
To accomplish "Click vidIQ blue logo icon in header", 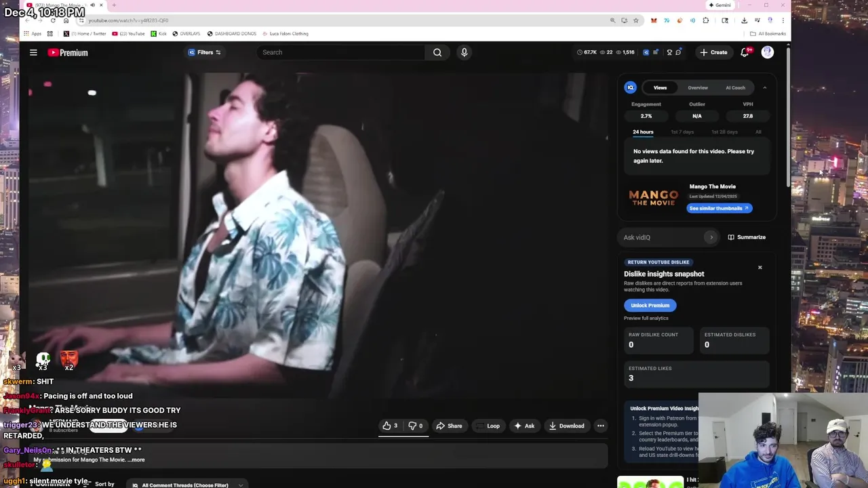I will click(x=646, y=52).
